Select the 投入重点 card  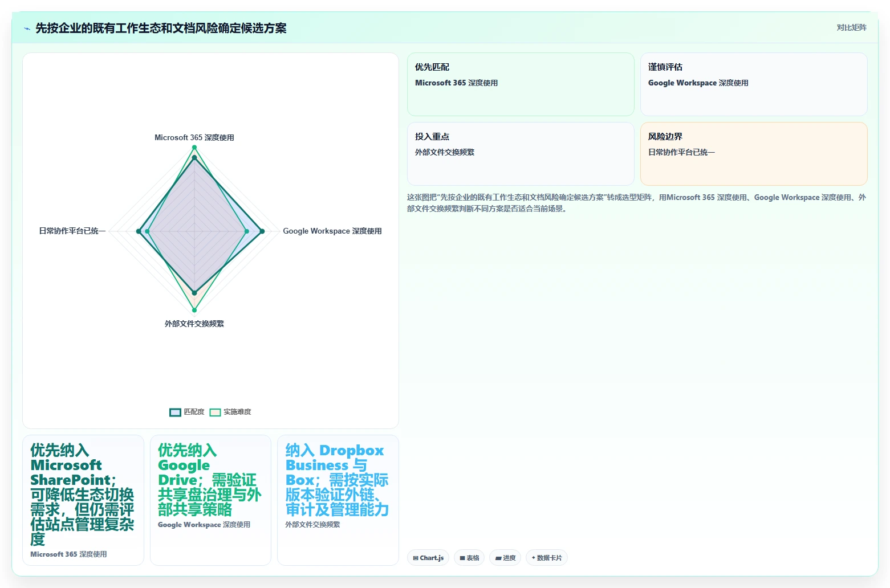tap(521, 154)
